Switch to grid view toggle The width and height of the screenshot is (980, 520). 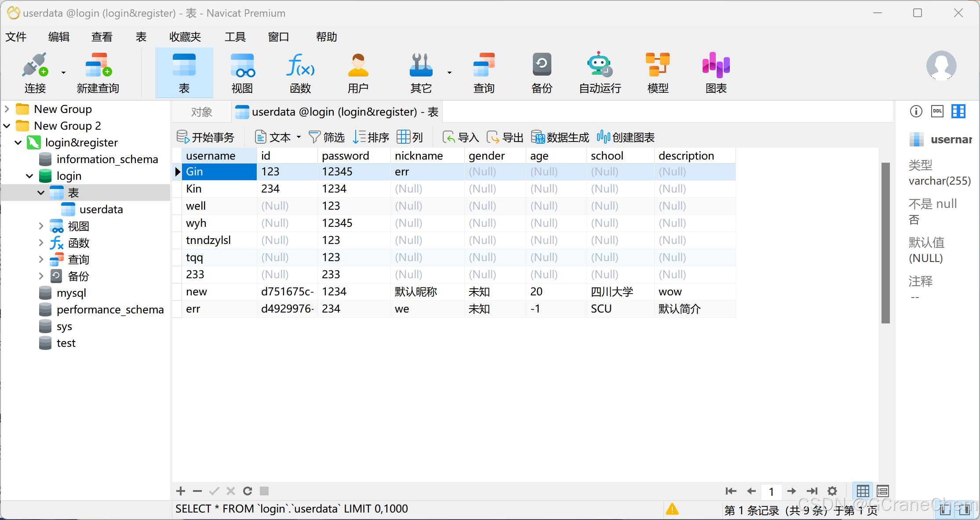[x=863, y=491]
